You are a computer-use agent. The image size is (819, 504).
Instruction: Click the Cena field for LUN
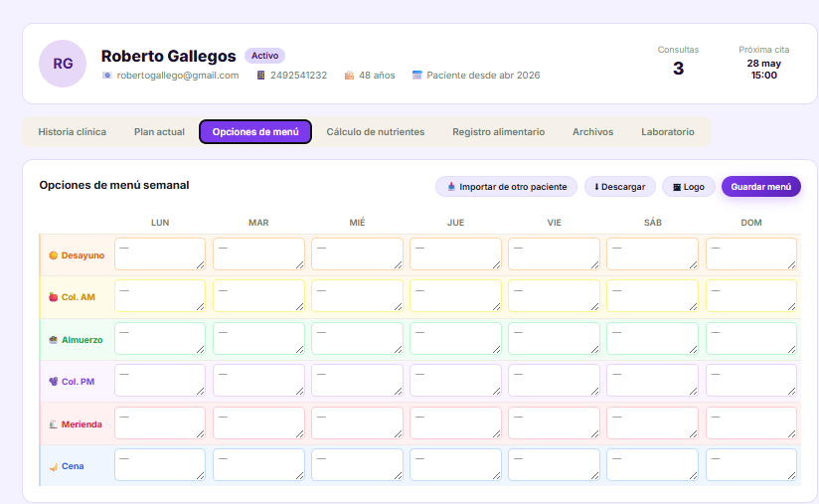click(x=160, y=465)
